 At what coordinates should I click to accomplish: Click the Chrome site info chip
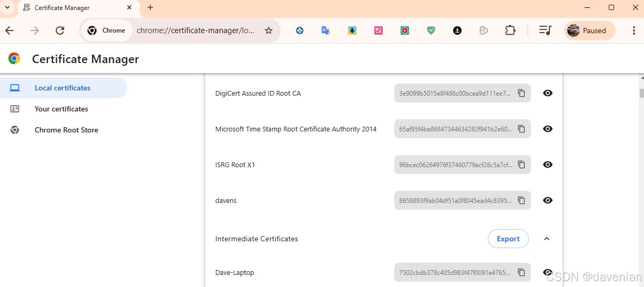pyautogui.click(x=107, y=30)
